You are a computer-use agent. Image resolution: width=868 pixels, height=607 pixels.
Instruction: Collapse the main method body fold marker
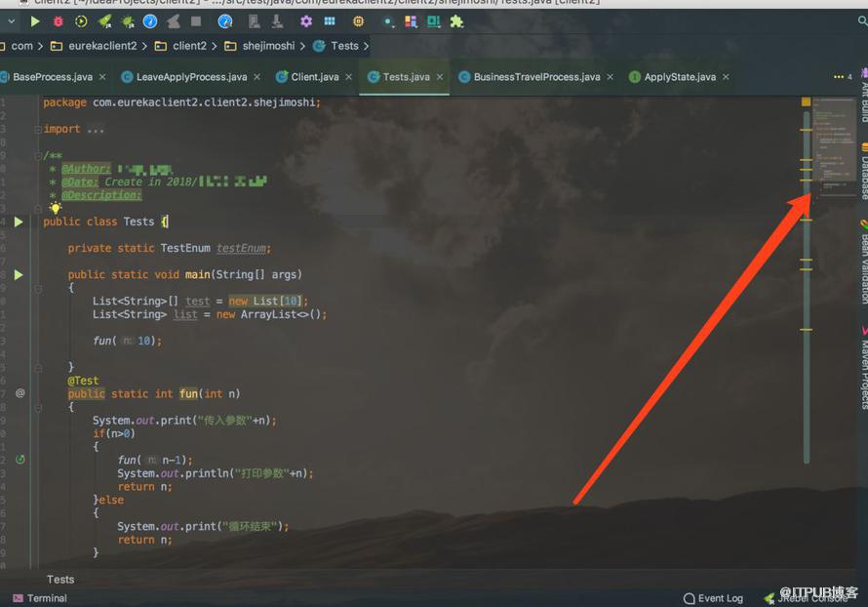click(38, 289)
